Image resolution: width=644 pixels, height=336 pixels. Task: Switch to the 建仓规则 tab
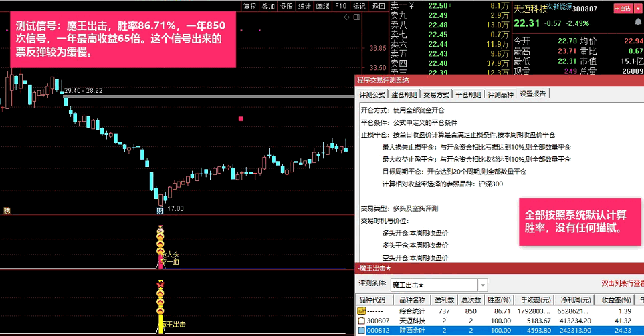[404, 94]
